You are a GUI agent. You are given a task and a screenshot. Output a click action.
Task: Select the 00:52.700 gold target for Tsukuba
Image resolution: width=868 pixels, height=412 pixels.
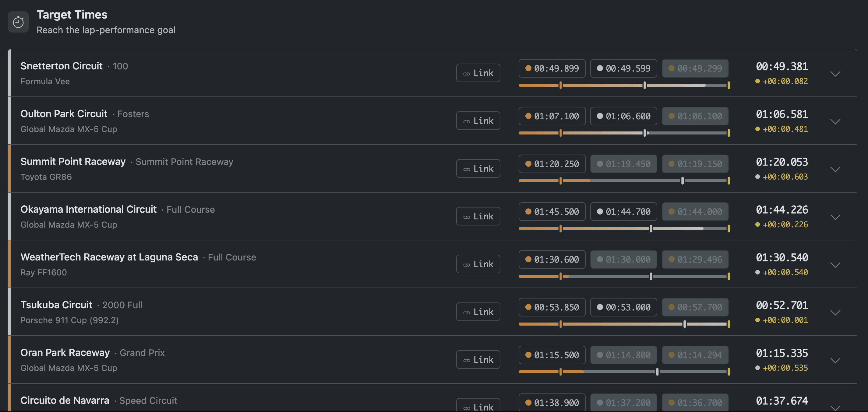coord(695,307)
